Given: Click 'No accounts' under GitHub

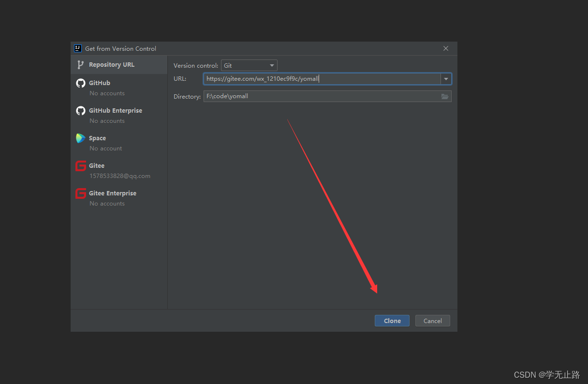Looking at the screenshot, I should pos(107,93).
